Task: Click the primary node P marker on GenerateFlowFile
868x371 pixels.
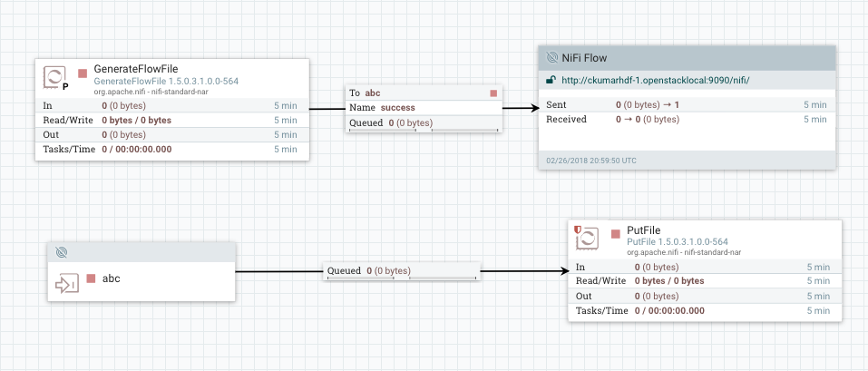Action: click(65, 86)
